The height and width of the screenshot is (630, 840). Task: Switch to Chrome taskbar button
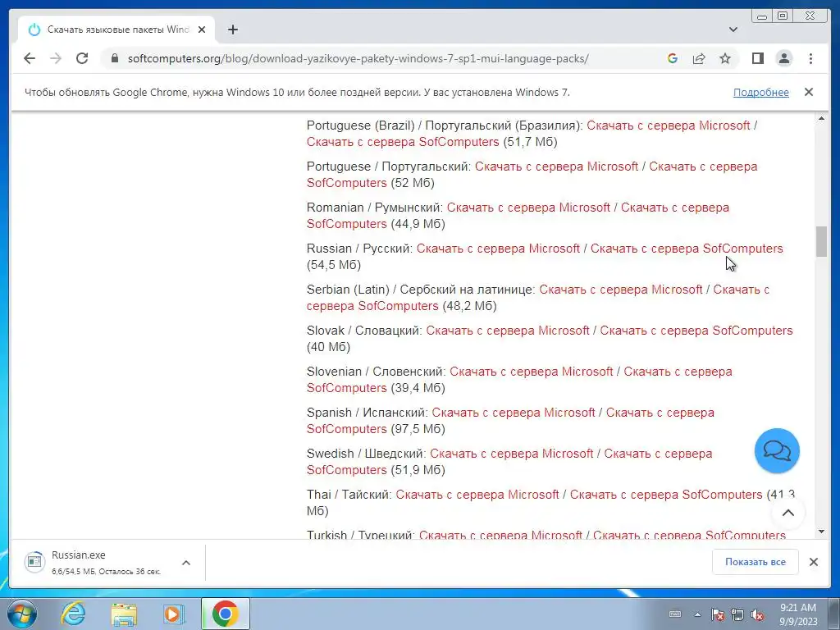(x=225, y=614)
